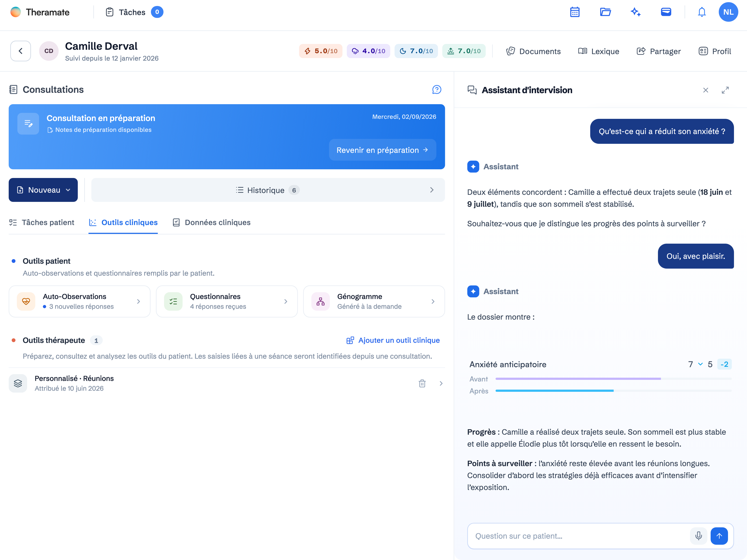Open the calendar icon in top bar
Viewport: 747px width, 560px height.
click(575, 12)
